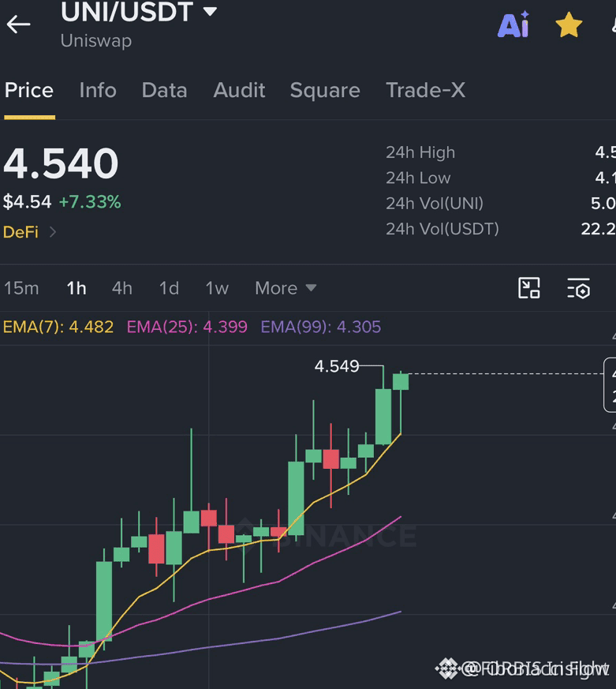
Task: Tap the EMA(7): 4.482 indicator label
Action: click(58, 327)
